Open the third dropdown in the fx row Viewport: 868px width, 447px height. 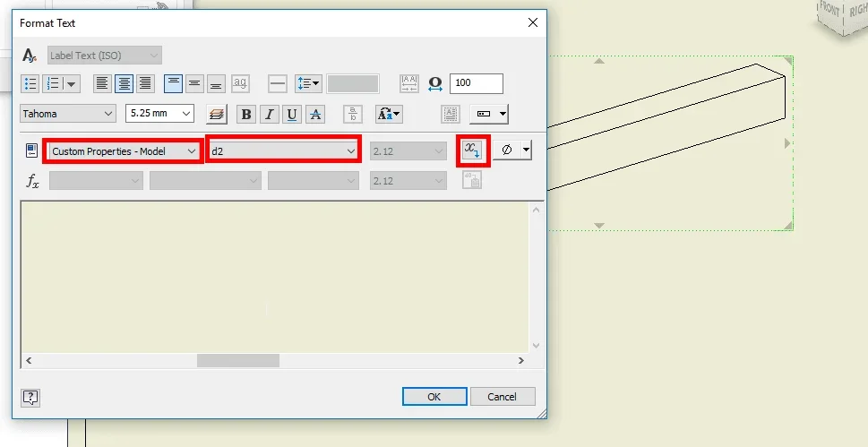314,181
